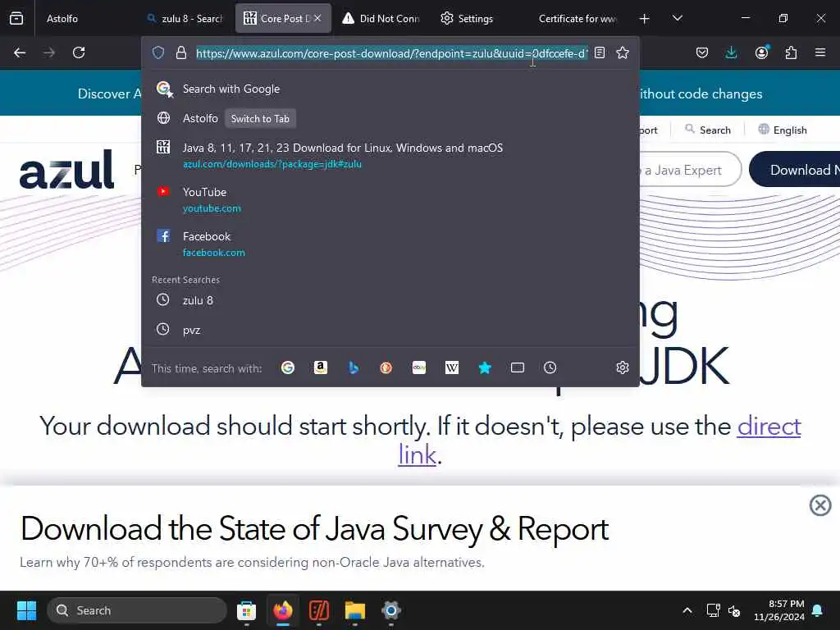Search bookmarks using the star icon

point(485,367)
